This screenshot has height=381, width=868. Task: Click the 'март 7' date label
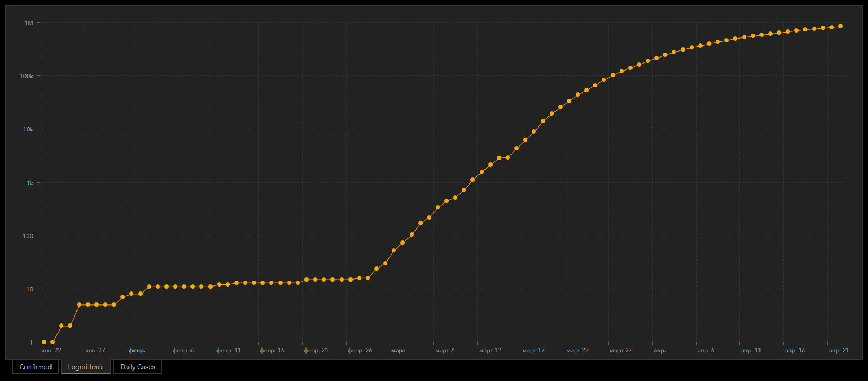click(x=444, y=351)
